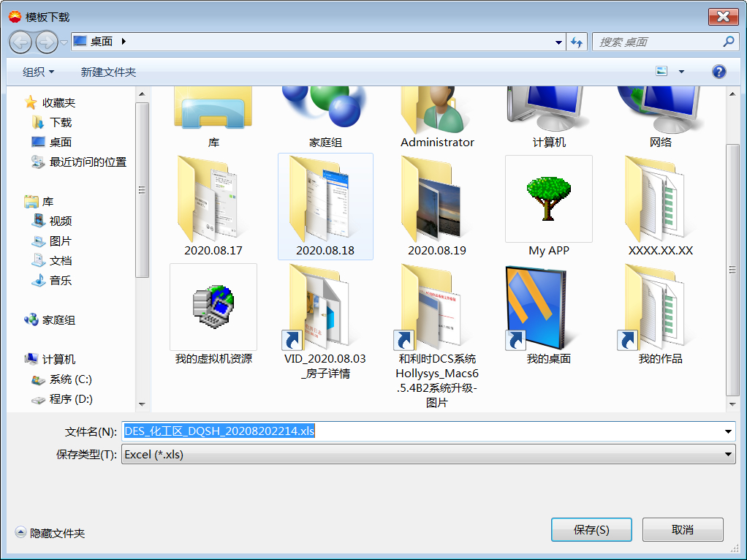747x560 pixels.
Task: Open 桌面 in favorites sidebar
Action: click(52, 142)
